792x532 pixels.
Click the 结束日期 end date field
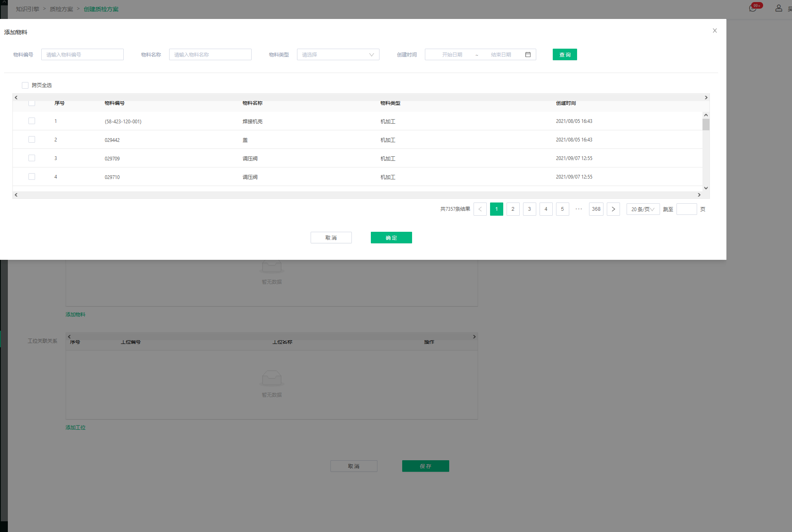(501, 54)
